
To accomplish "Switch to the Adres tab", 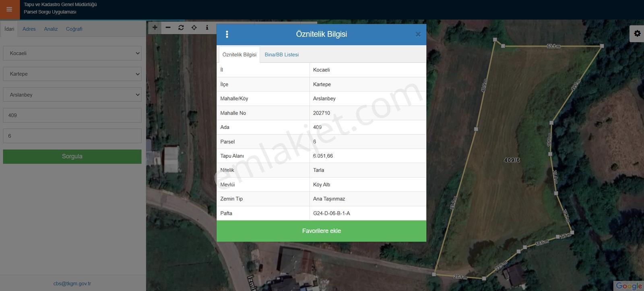I will (29, 29).
